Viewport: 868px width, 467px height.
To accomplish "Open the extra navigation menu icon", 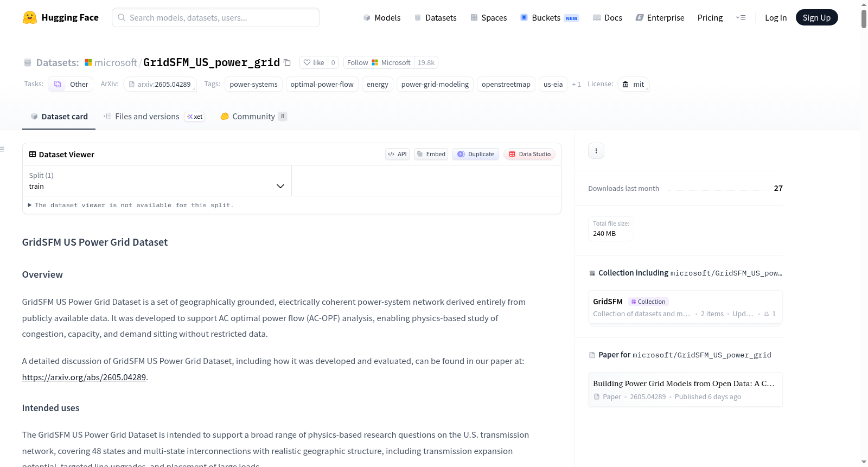I will tap(741, 17).
